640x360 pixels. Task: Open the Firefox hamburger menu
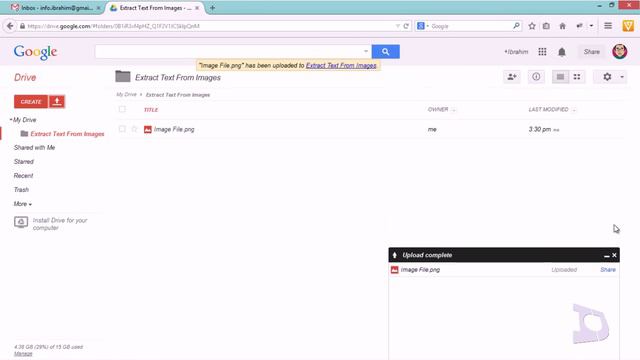[x=608, y=26]
